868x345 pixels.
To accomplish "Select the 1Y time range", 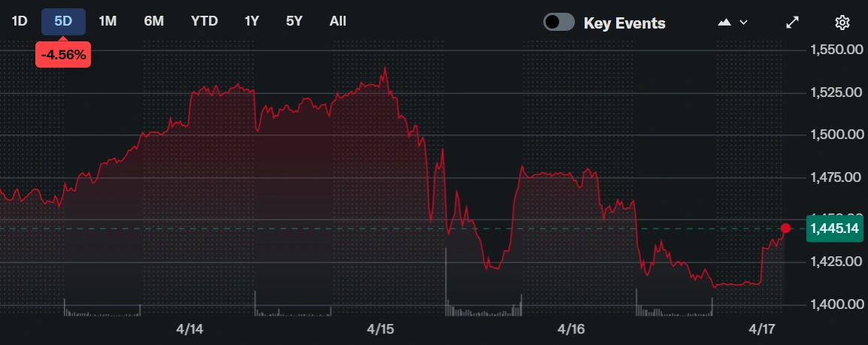I will coord(252,21).
